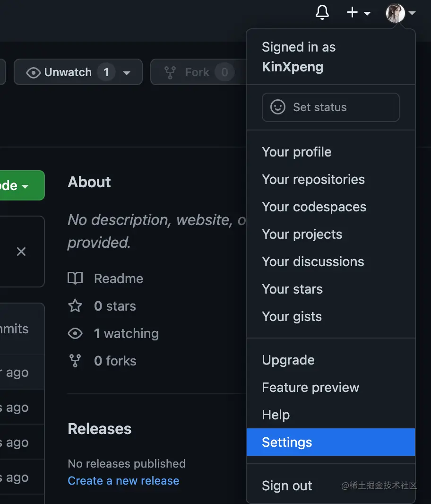This screenshot has height=504, width=431.
Task: Expand the green Code dropdown
Action: coord(21,186)
